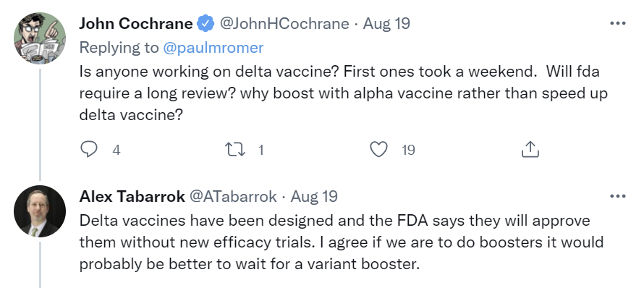The height and width of the screenshot is (288, 644).
Task: Click the @JohnHCochrane handle
Action: pyautogui.click(x=284, y=23)
